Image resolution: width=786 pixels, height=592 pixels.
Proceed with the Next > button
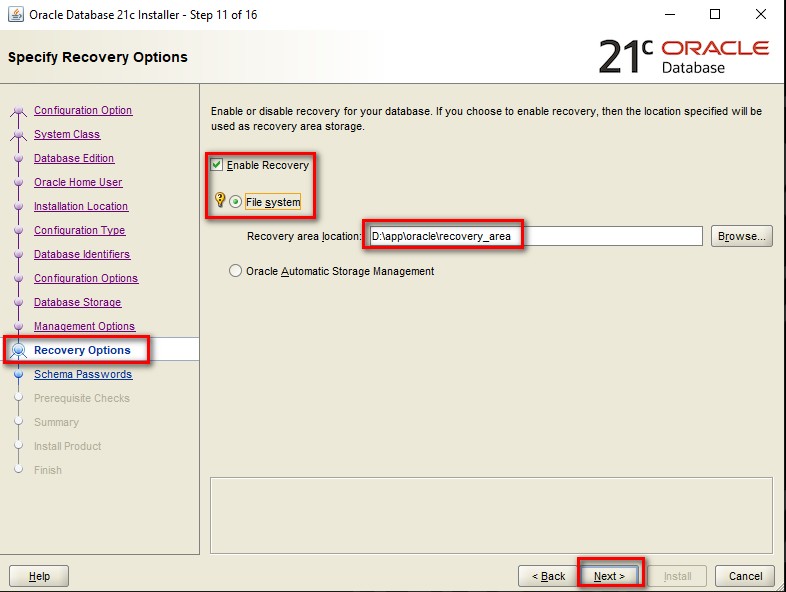pos(610,576)
